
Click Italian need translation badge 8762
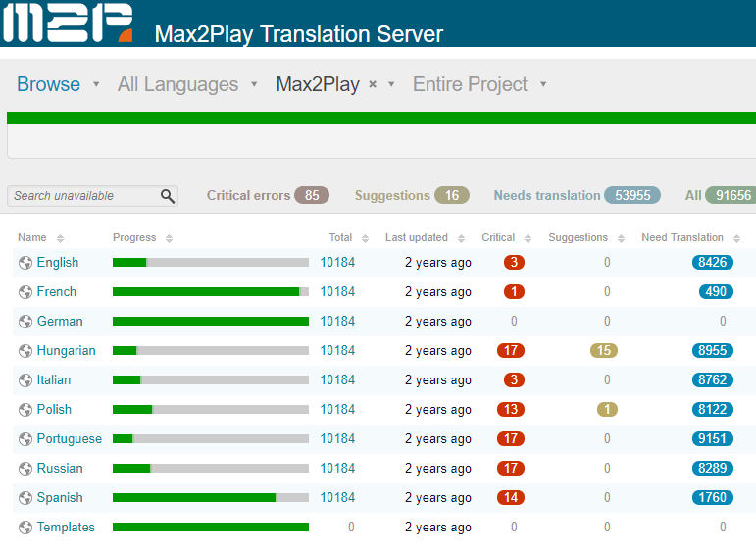click(713, 379)
